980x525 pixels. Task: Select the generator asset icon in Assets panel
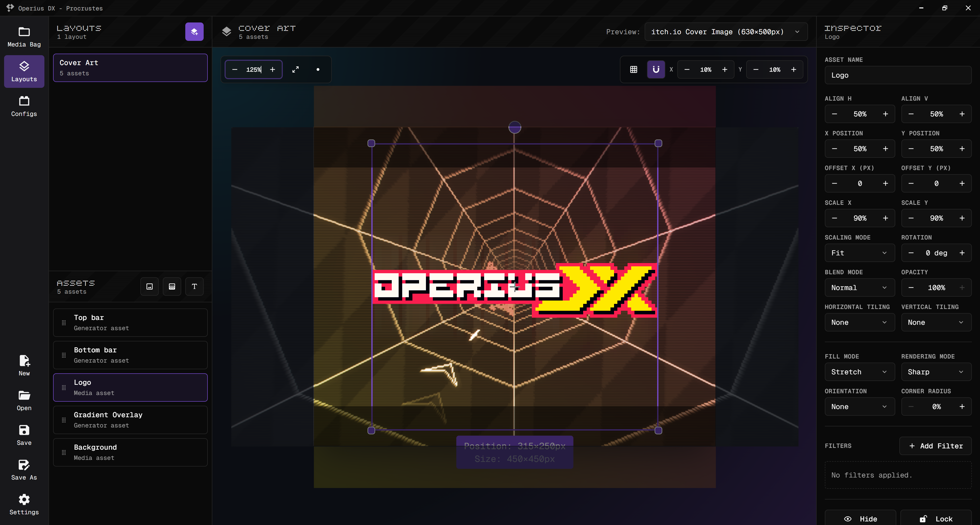(x=171, y=286)
